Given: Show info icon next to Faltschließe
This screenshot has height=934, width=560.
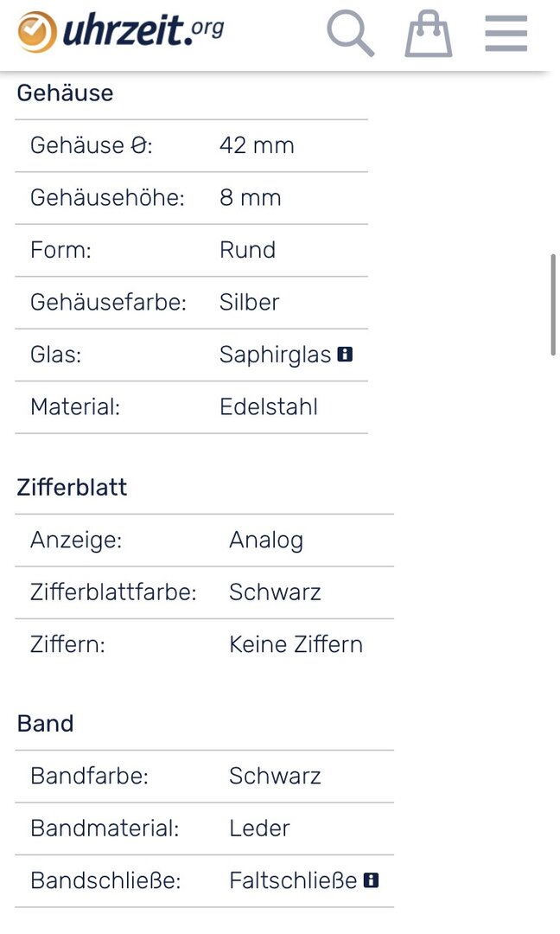Looking at the screenshot, I should 372,880.
